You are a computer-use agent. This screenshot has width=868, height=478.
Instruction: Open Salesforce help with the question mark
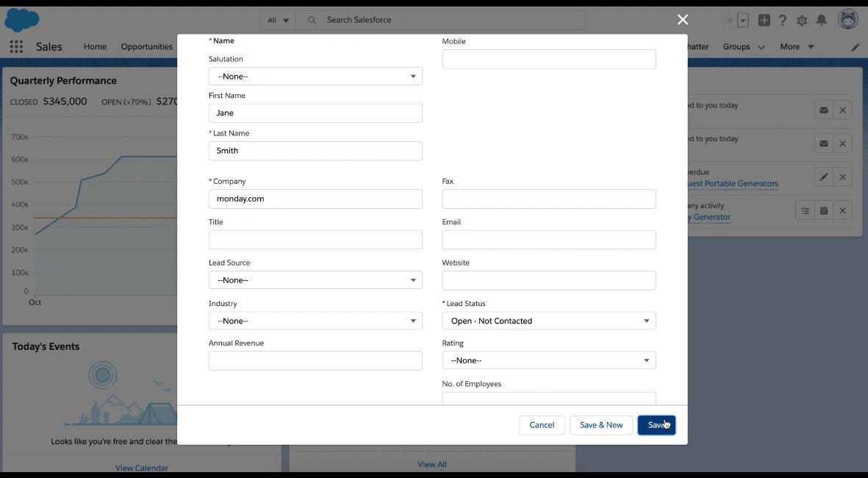pos(782,21)
